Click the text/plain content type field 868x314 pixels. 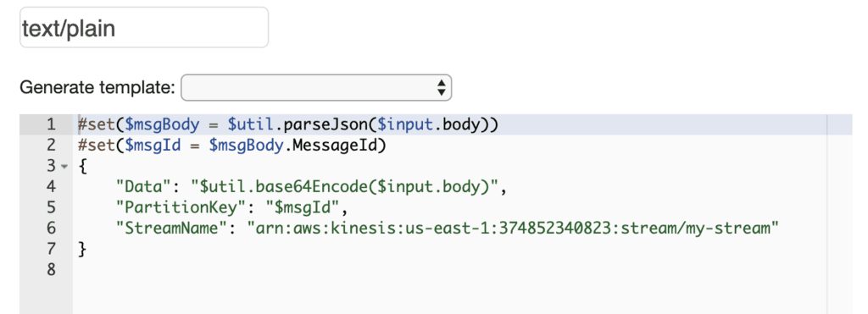tap(144, 28)
